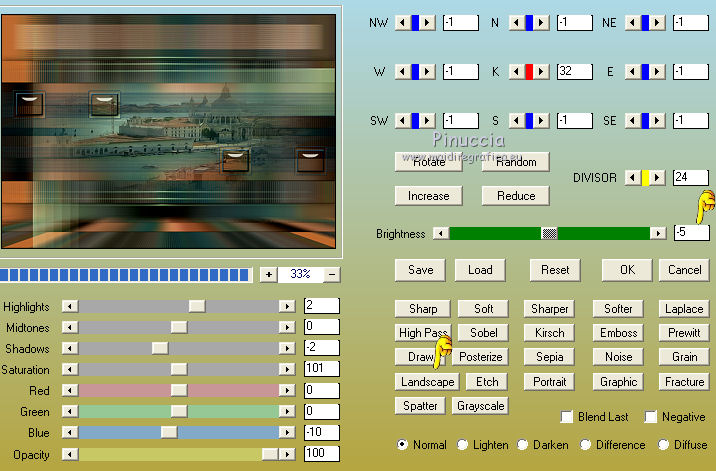This screenshot has height=471, width=716.
Task: Apply the Sharp preset
Action: click(x=423, y=309)
